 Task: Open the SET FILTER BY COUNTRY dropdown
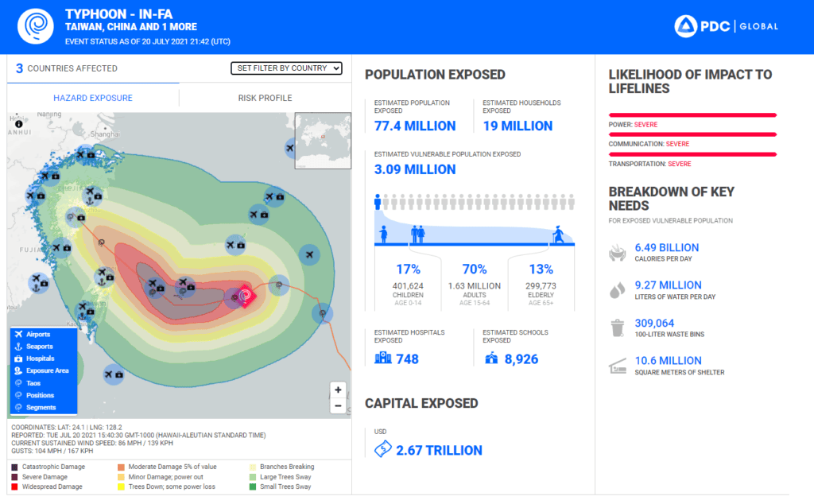[286, 68]
